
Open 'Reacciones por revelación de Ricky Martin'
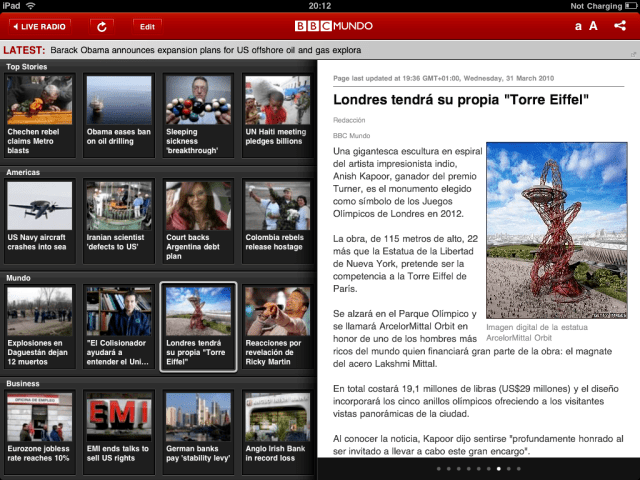(276, 326)
